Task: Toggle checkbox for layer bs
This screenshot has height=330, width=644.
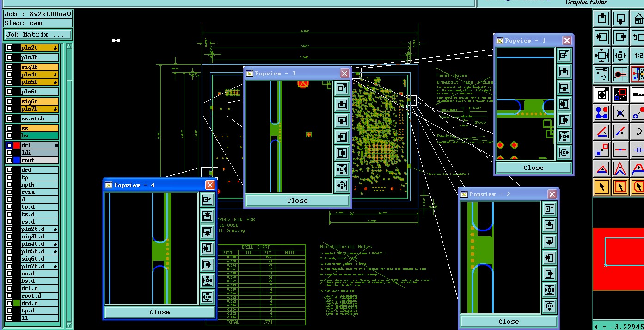Action: (x=9, y=136)
